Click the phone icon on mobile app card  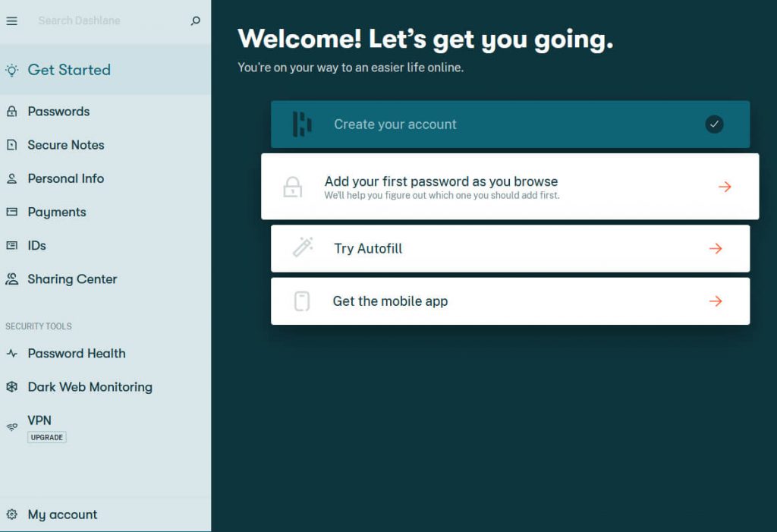[302, 301]
